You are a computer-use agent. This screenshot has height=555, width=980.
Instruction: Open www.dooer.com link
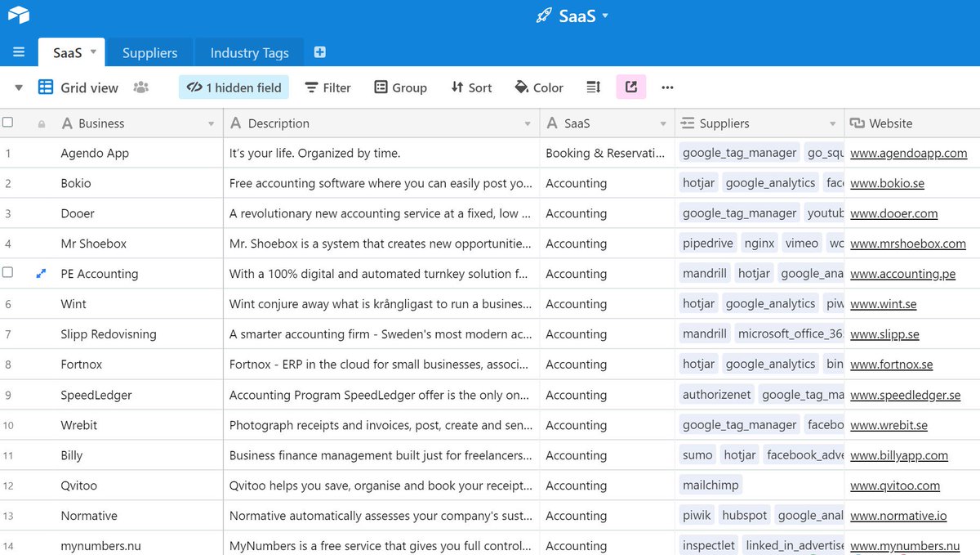coord(893,213)
